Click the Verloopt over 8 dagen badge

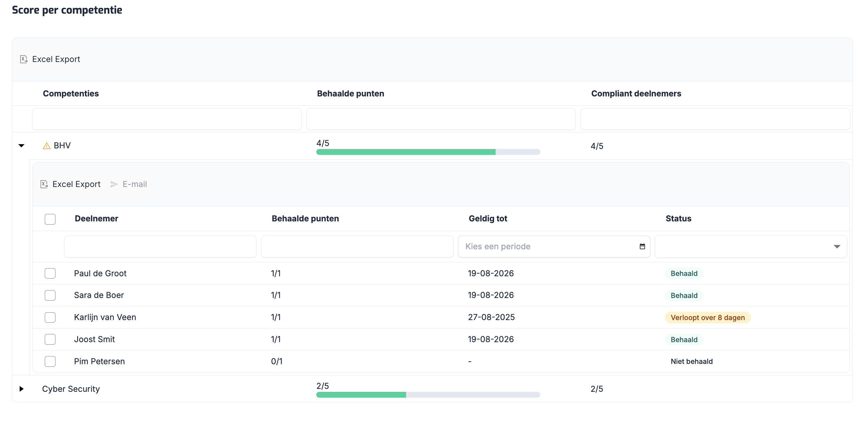click(707, 317)
